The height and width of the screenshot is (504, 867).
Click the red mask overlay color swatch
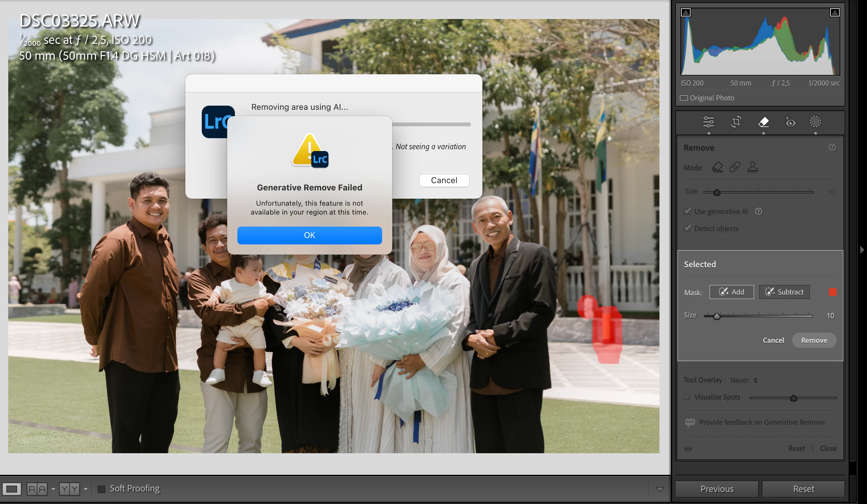[833, 292]
